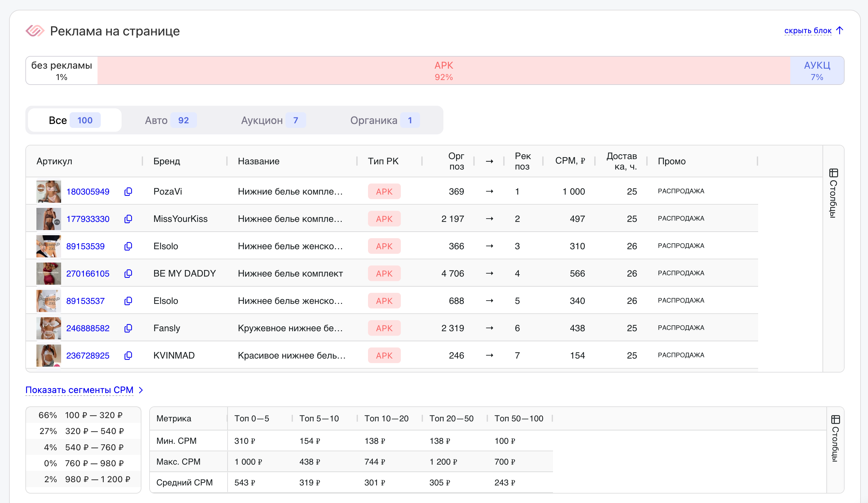Sort by CPM, ₽ column header

coord(570,161)
